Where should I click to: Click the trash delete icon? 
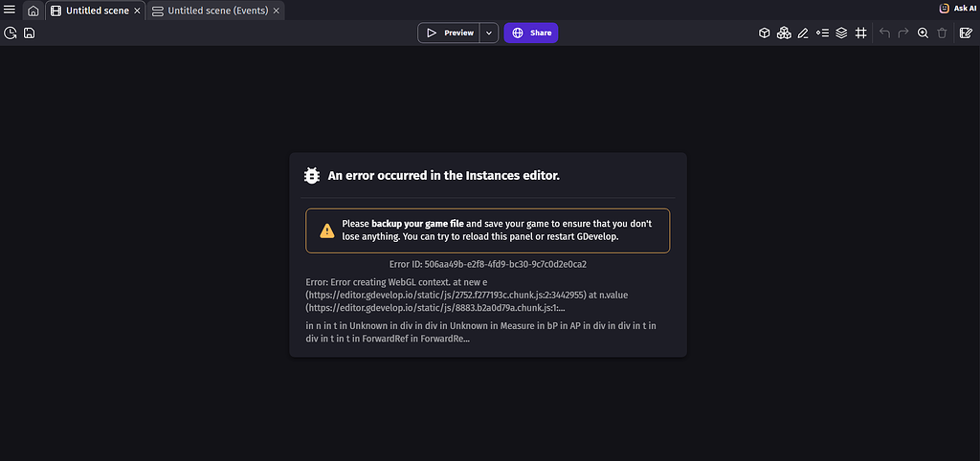coord(942,33)
